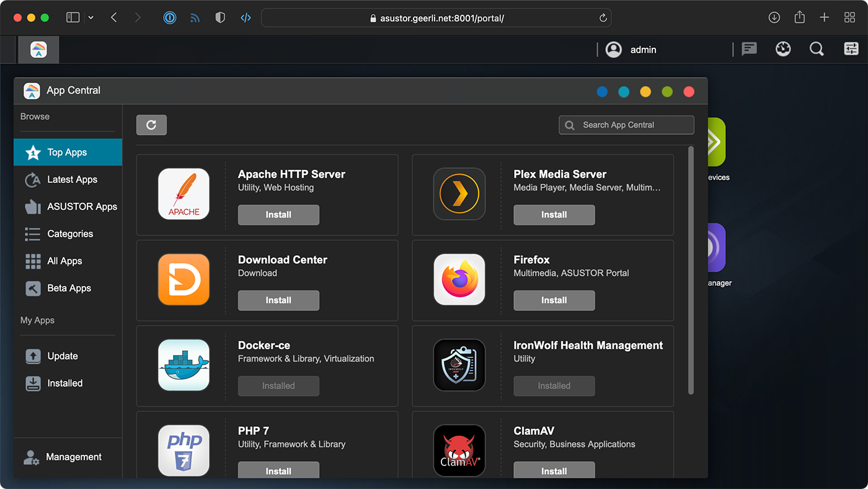Viewport: 868px width, 489px height.
Task: Install Apache HTTP Server
Action: pyautogui.click(x=278, y=215)
